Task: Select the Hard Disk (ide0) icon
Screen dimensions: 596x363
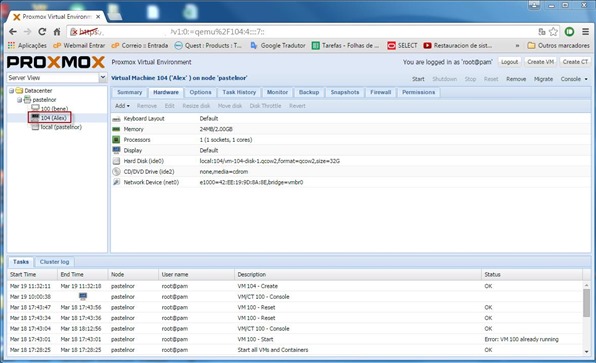Action: point(116,161)
